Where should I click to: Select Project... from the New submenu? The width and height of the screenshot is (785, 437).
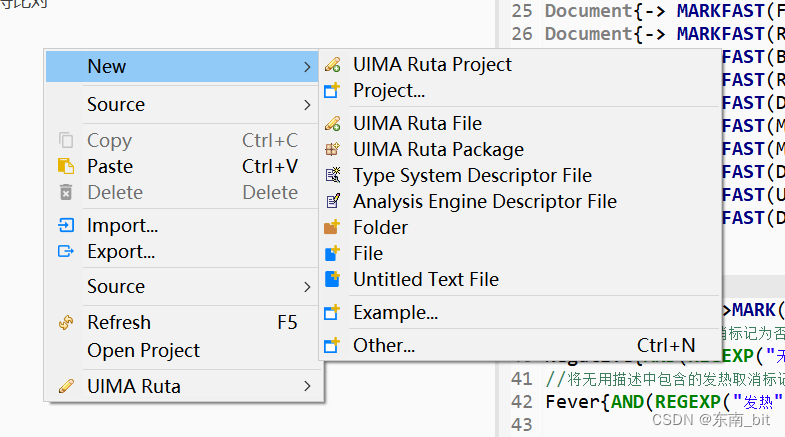(x=389, y=91)
